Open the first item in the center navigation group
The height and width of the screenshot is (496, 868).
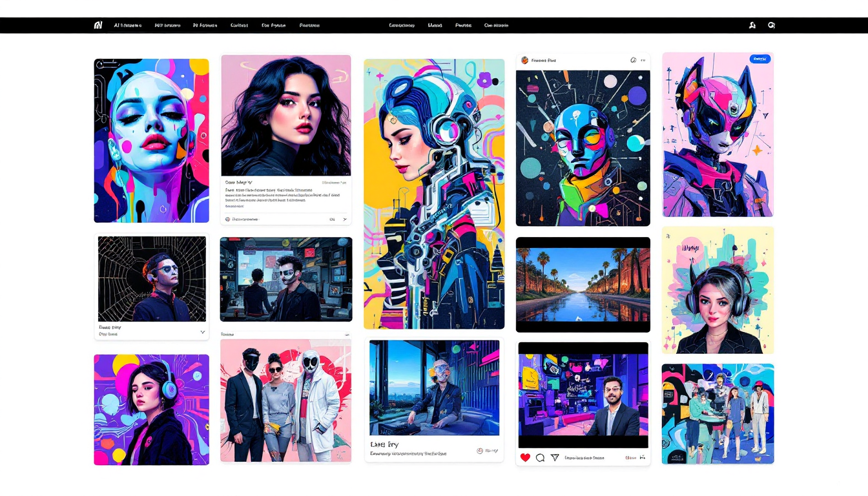401,25
